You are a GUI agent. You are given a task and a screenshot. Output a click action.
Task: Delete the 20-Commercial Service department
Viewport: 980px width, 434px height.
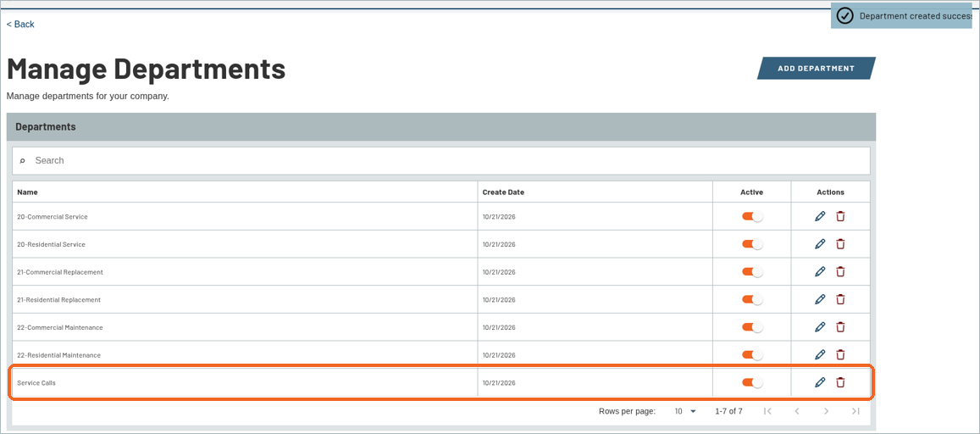click(x=840, y=216)
